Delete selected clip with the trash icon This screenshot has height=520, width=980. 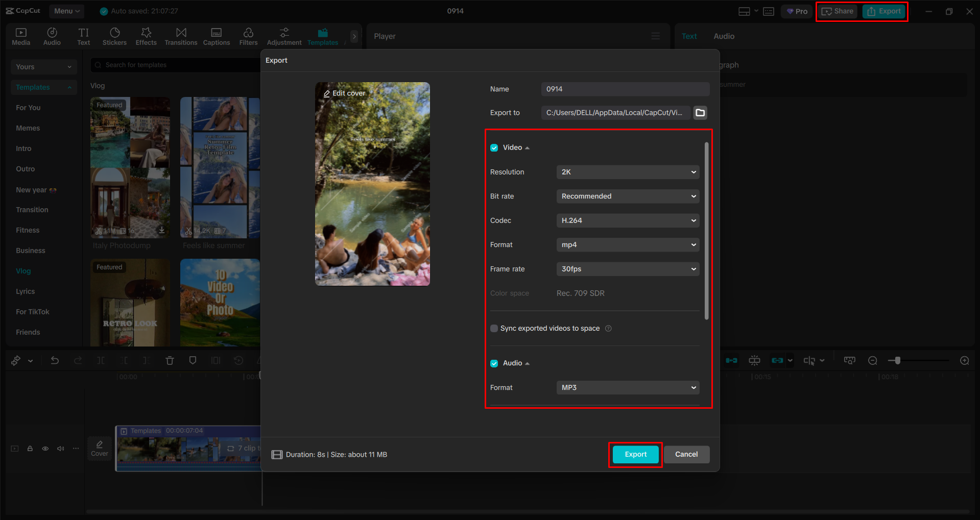click(170, 360)
